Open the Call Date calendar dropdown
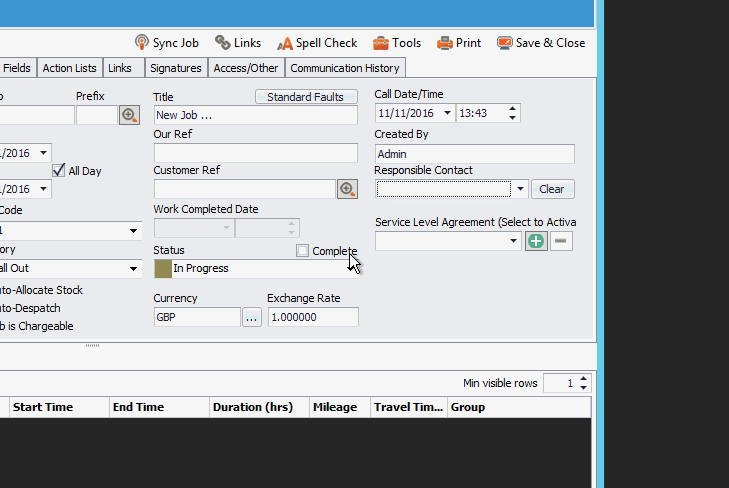Image resolution: width=729 pixels, height=488 pixels. [447, 113]
